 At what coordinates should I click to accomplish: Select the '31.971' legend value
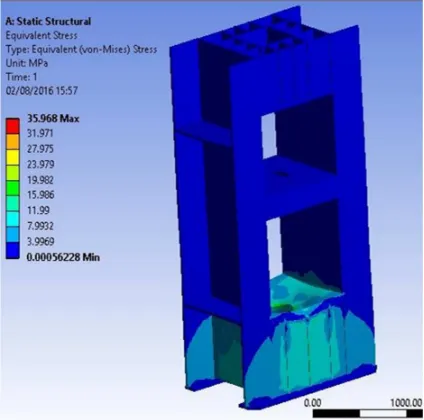(40, 133)
